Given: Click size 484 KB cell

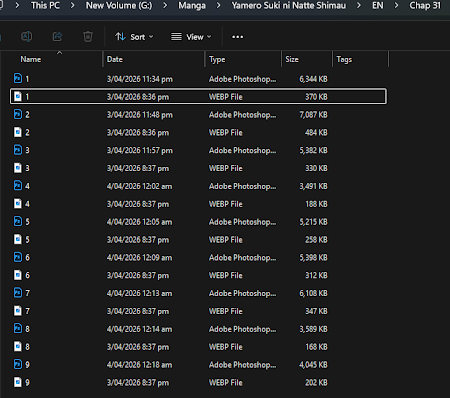Looking at the screenshot, I should tap(316, 132).
